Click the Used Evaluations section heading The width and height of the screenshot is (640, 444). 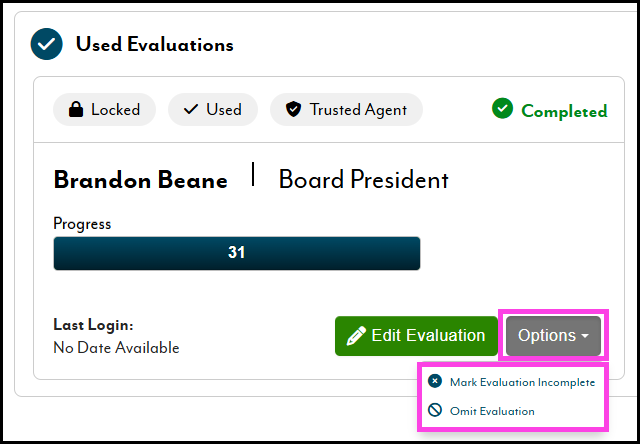(x=154, y=45)
